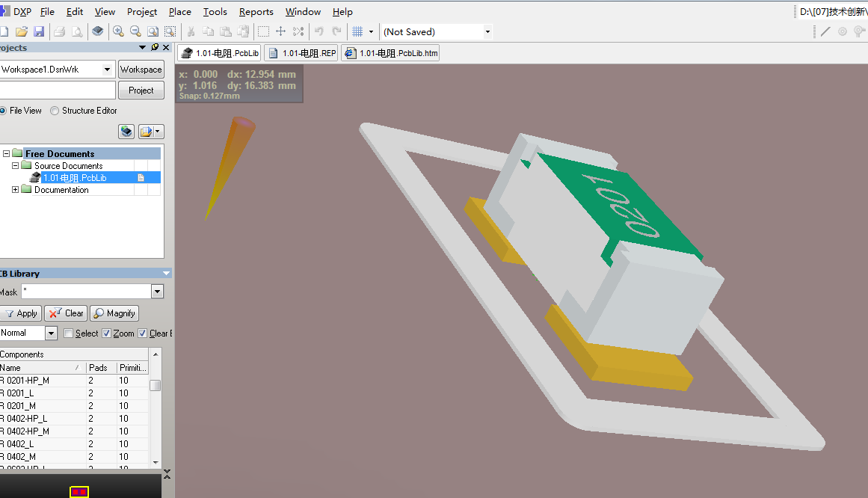This screenshot has height=498, width=868.
Task: Open an existing document with folder icon
Action: [x=22, y=31]
